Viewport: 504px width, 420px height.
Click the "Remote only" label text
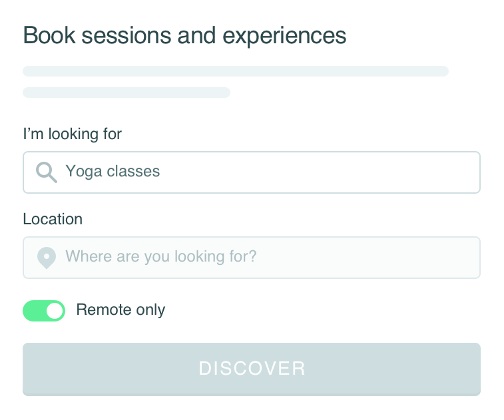121,310
